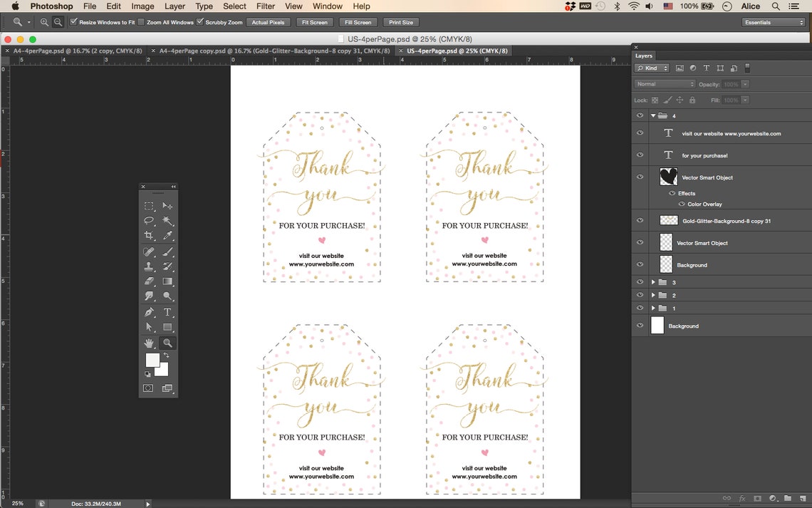Hide the Background layer in the Layers panel
Viewport: 812px width, 508px height.
(x=639, y=326)
